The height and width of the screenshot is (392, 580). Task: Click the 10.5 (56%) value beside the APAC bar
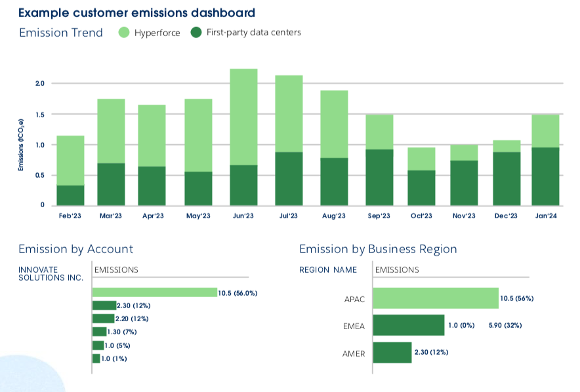517,298
